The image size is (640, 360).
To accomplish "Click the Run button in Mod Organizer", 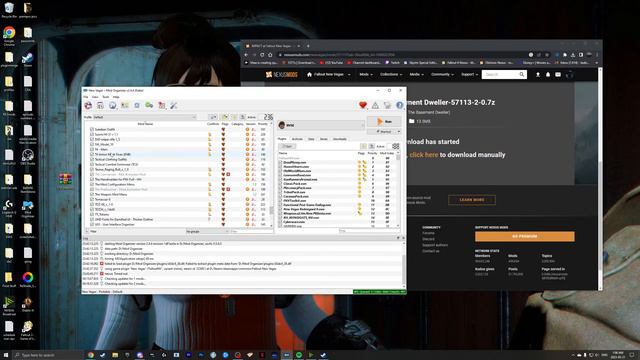I will 384,122.
